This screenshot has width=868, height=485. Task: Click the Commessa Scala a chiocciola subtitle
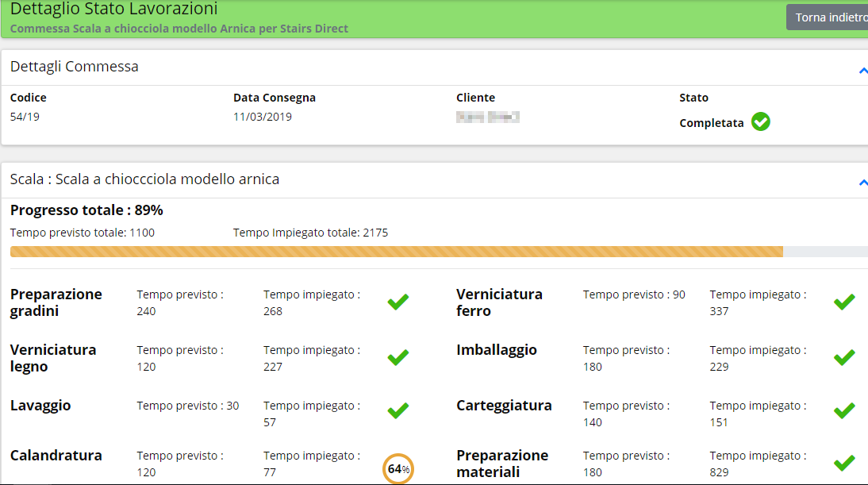[179, 29]
